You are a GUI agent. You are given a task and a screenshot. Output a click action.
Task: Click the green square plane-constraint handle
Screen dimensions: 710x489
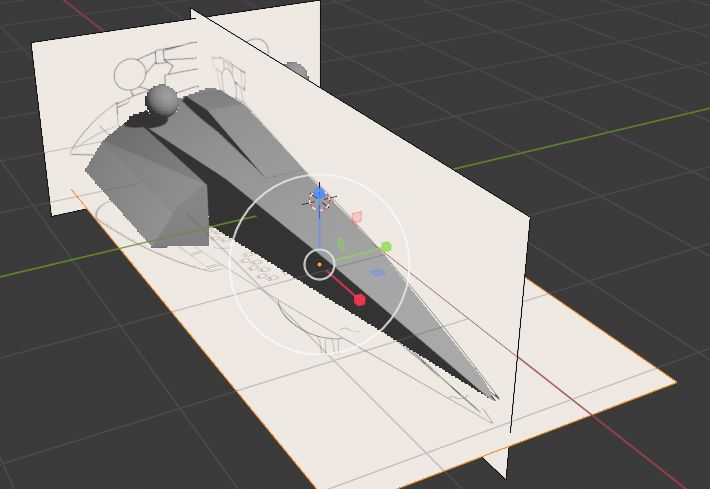tap(341, 244)
